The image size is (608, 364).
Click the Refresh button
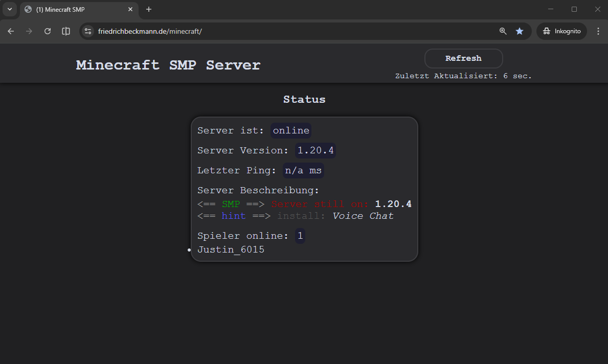tap(463, 58)
